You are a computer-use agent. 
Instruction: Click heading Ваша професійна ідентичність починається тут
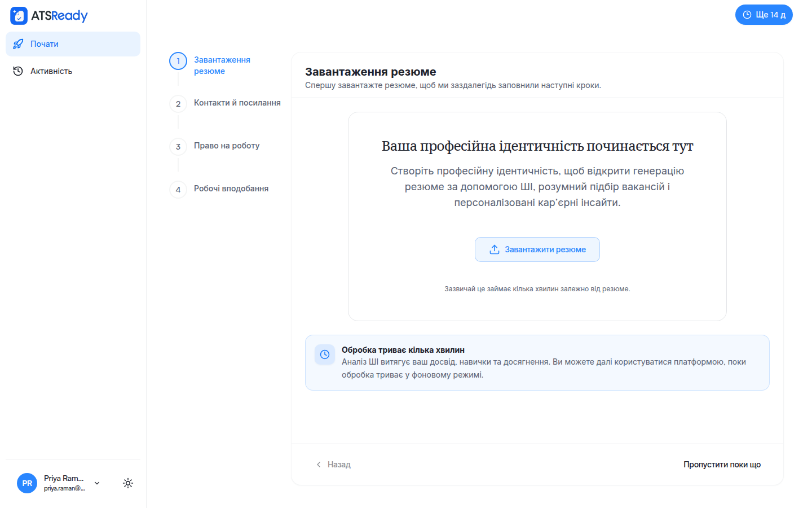[x=537, y=146]
